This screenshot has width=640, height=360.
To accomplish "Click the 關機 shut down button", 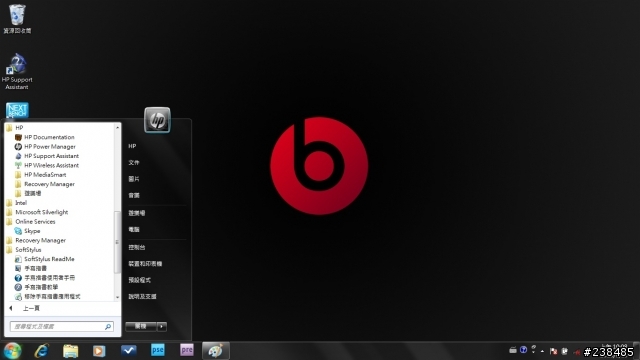I will [x=141, y=327].
